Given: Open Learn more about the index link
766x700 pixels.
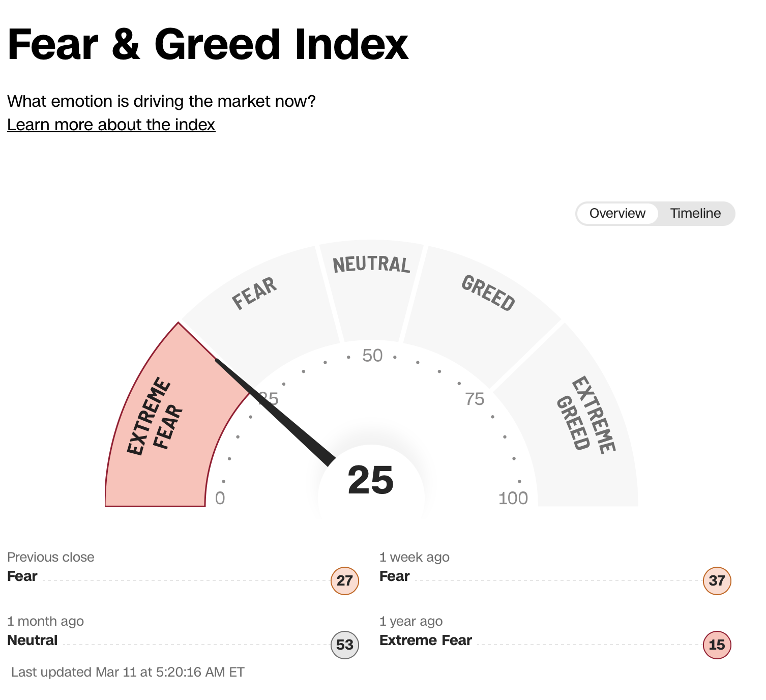Looking at the screenshot, I should click(x=111, y=125).
